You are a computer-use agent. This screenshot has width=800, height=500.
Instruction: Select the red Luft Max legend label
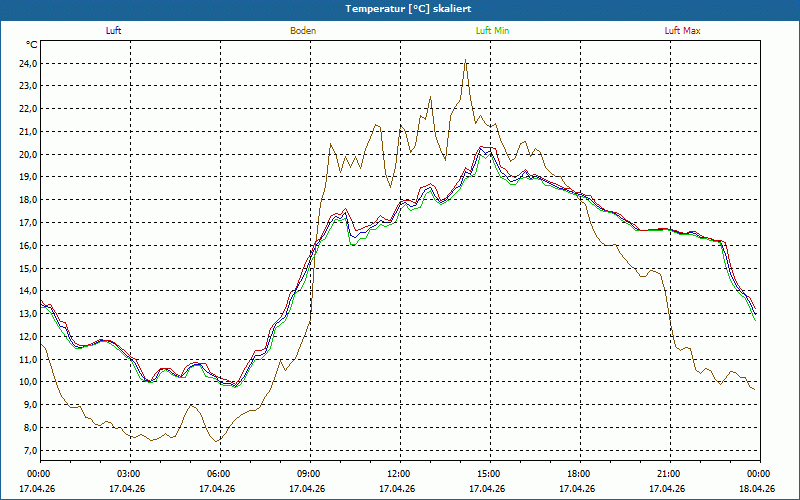click(682, 31)
